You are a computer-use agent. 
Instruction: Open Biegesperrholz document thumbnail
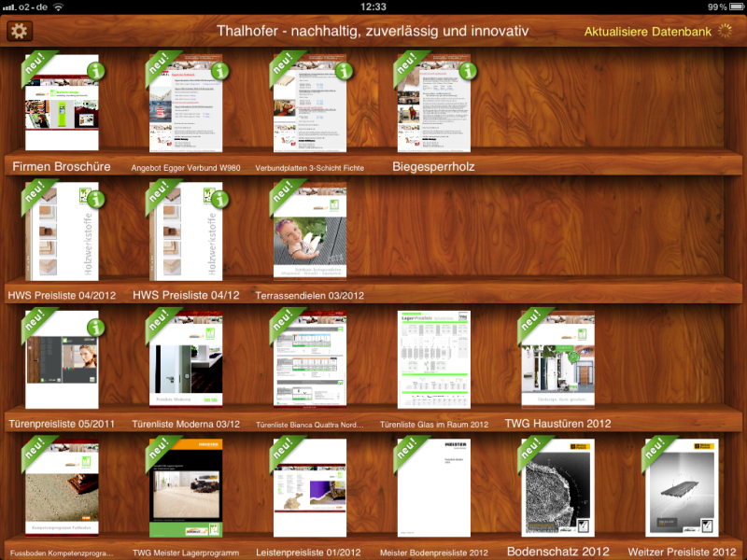coord(434,104)
